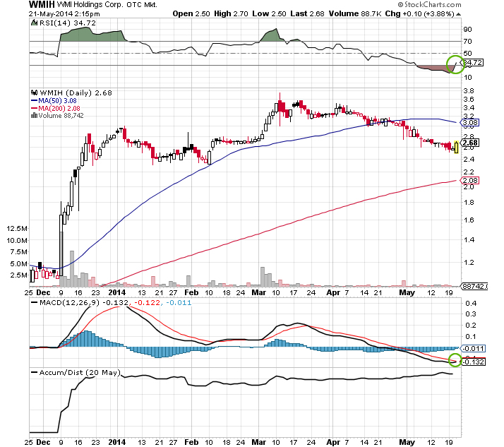Click the yellow highlighted latest candlestick
Screen dimensions: 504x447
pyautogui.click(x=456, y=147)
